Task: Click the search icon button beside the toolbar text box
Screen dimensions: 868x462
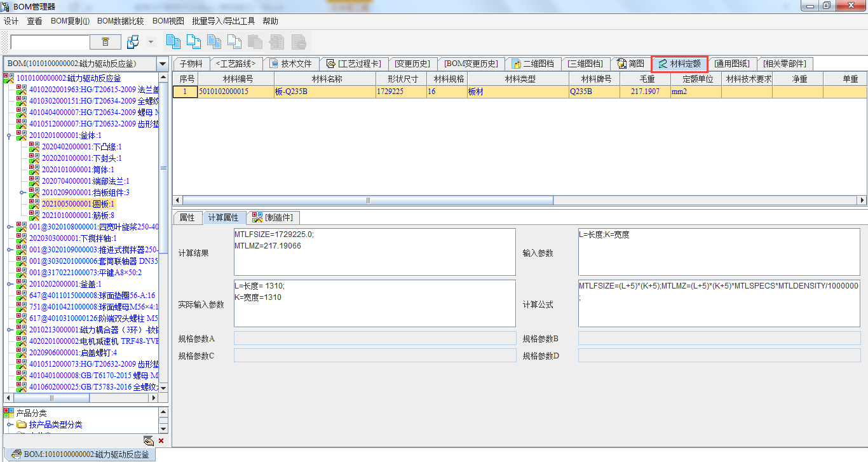Action: click(x=105, y=42)
